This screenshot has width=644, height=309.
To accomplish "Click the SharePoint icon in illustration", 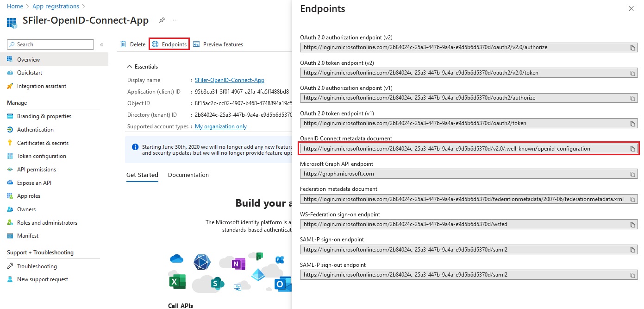I will 217,283.
